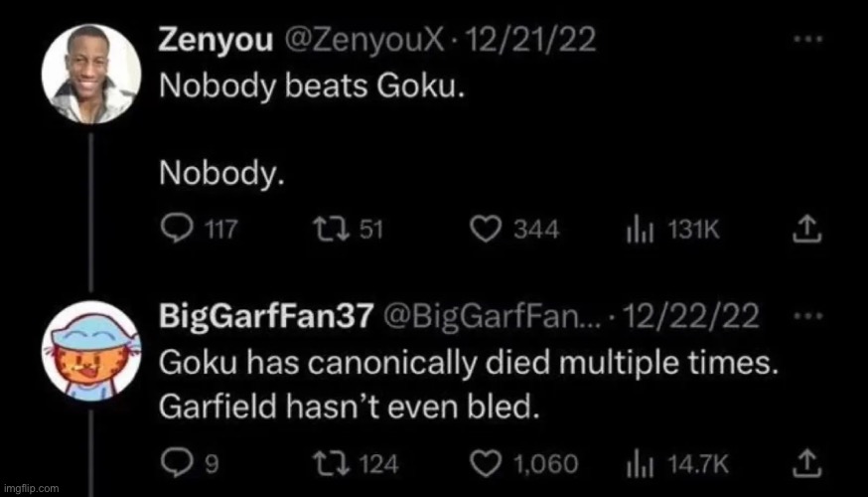Image resolution: width=868 pixels, height=497 pixels.
Task: Open BigGarfFan37's cartoon cat avatar
Action: pos(90,351)
